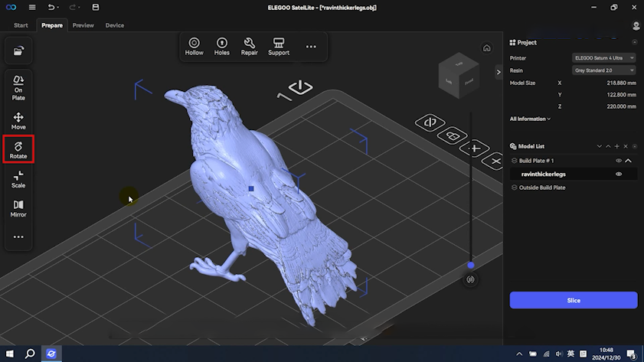Switch to the Device tab

(115, 25)
